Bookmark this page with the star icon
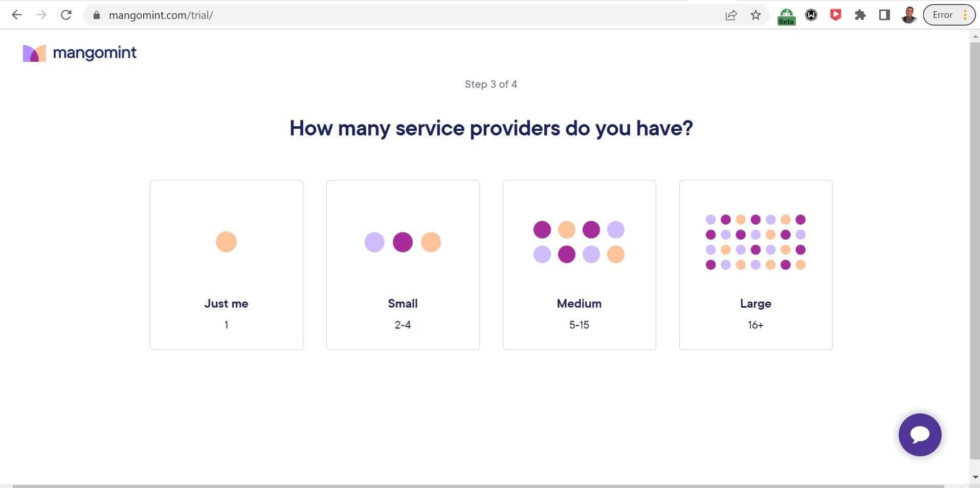Image resolution: width=980 pixels, height=488 pixels. (x=755, y=15)
